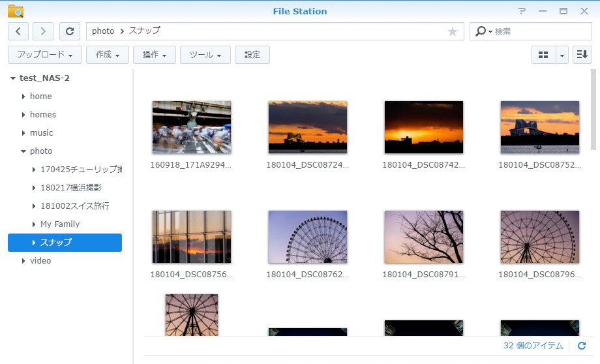Viewport: 600px width, 364px height.
Task: Select thumbnail 180104_DSC08796 ferris wheel photo
Action: [540, 237]
